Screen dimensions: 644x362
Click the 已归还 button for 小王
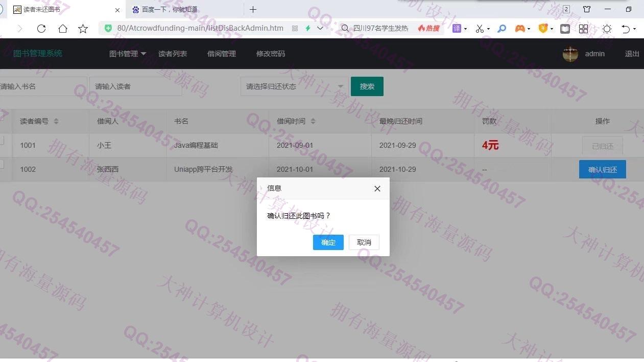coord(603,146)
